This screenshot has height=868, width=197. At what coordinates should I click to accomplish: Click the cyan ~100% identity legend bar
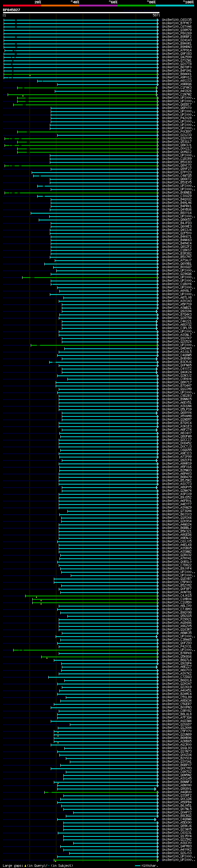175,6
